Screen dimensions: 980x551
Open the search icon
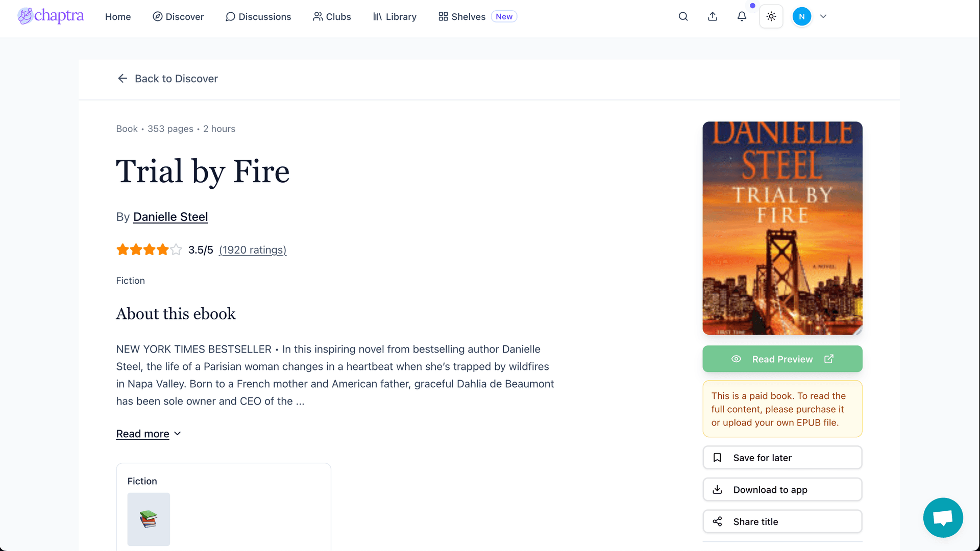683,16
